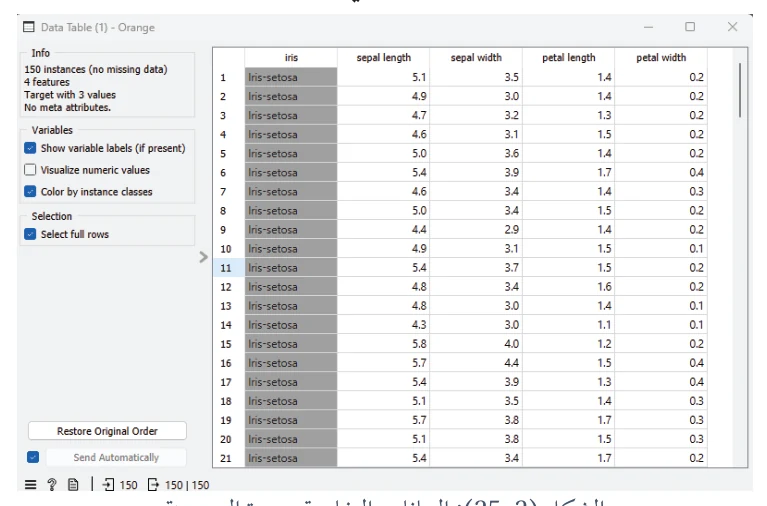Click Iris-setosa cell in row 15
Viewport: 767px width, 506px height.
(x=291, y=344)
